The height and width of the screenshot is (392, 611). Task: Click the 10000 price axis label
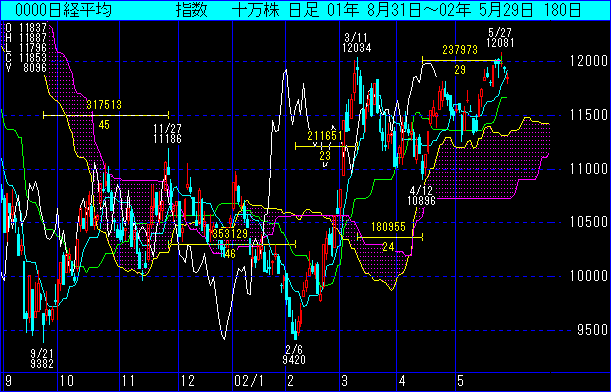pyautogui.click(x=588, y=276)
